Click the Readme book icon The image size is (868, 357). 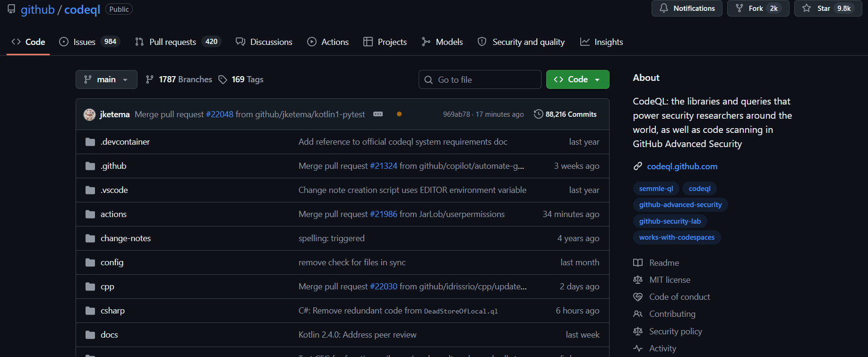click(638, 263)
